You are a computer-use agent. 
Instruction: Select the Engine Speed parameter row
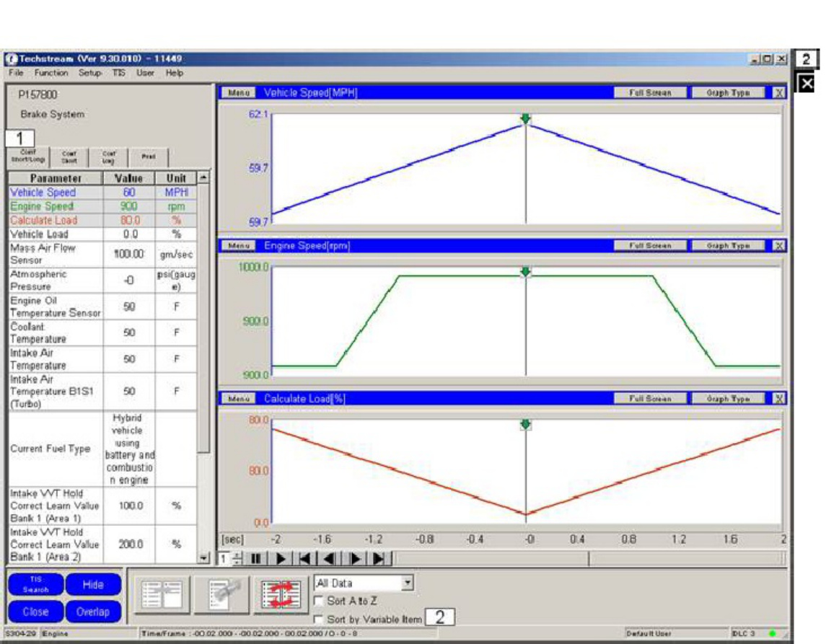(x=102, y=206)
